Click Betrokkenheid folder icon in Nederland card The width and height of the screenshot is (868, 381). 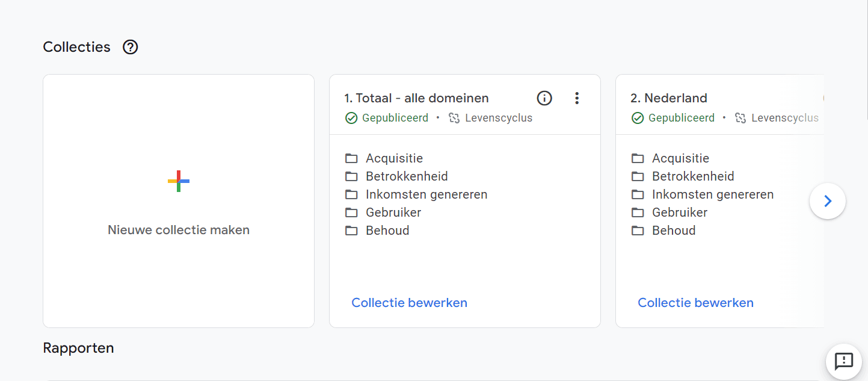click(638, 176)
